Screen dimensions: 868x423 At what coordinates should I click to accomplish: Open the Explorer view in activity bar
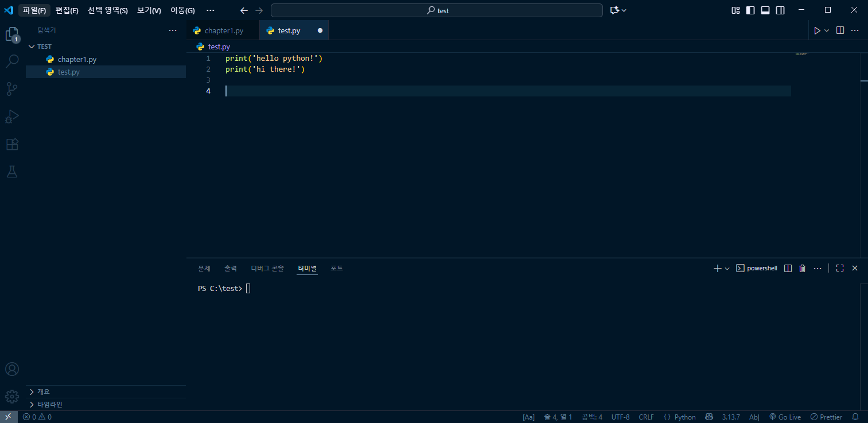pos(12,34)
